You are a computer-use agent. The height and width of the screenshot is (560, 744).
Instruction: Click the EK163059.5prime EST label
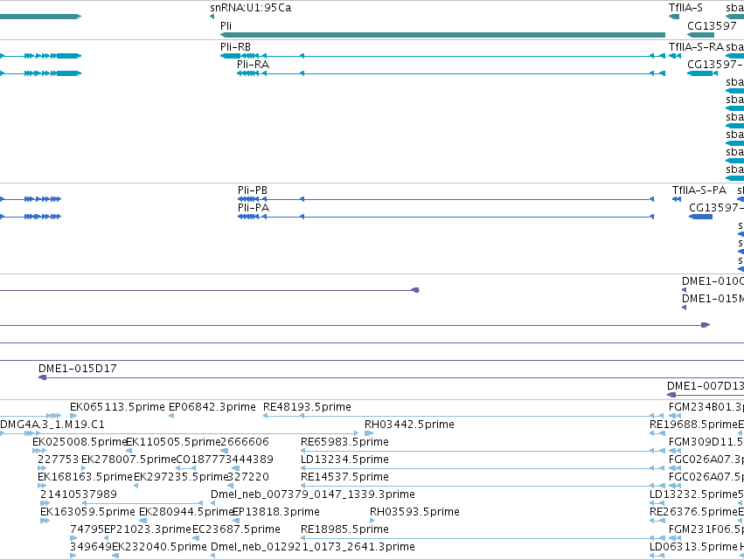87,512
